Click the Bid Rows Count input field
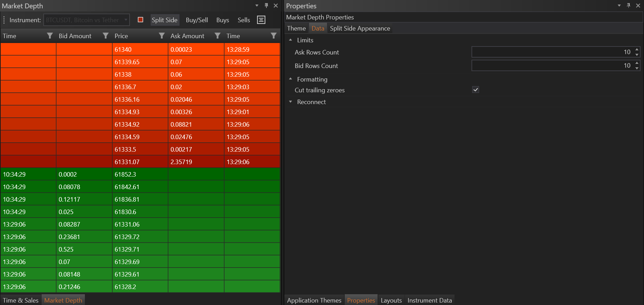Screen dimensions: 644x305 551,66
